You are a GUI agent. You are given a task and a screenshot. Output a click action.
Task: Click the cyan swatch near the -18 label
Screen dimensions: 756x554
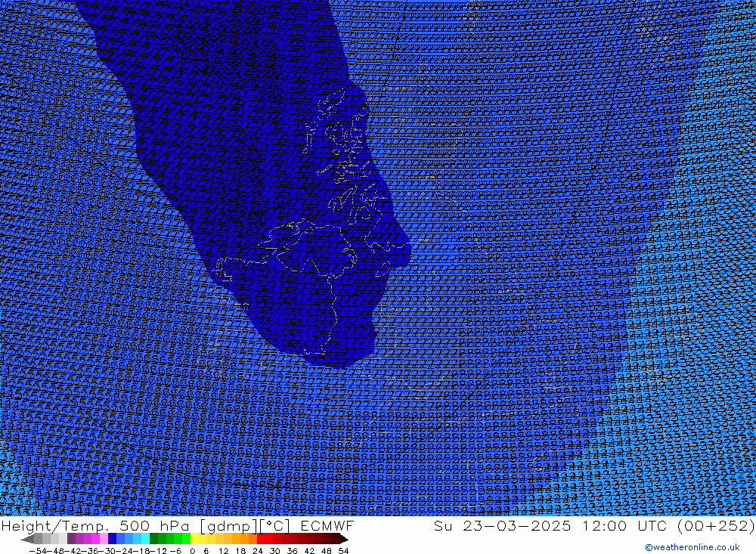point(145,539)
